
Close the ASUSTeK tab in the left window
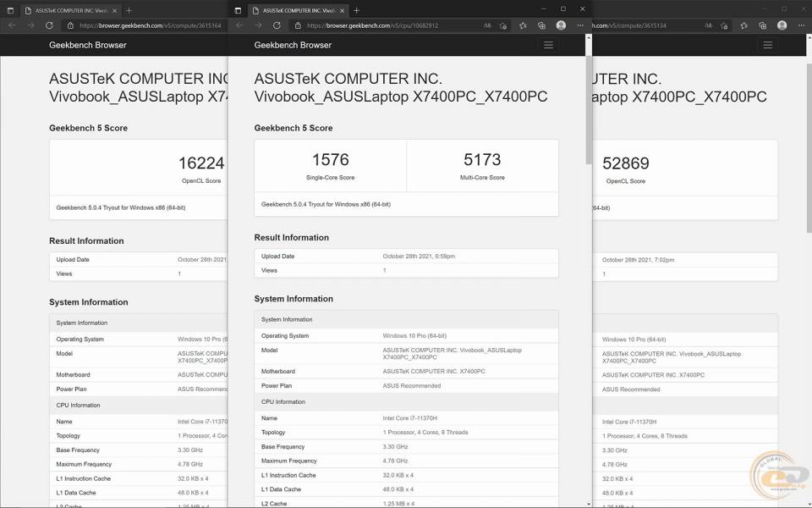(114, 10)
